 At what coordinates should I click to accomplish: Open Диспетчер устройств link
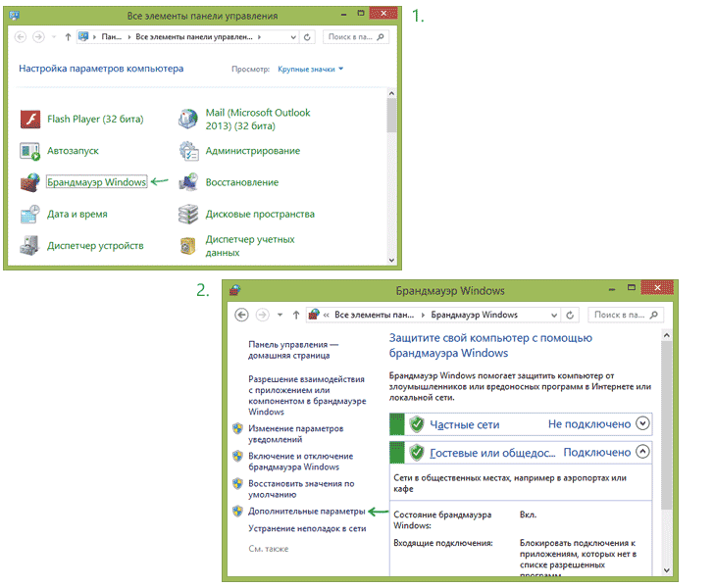coord(95,246)
